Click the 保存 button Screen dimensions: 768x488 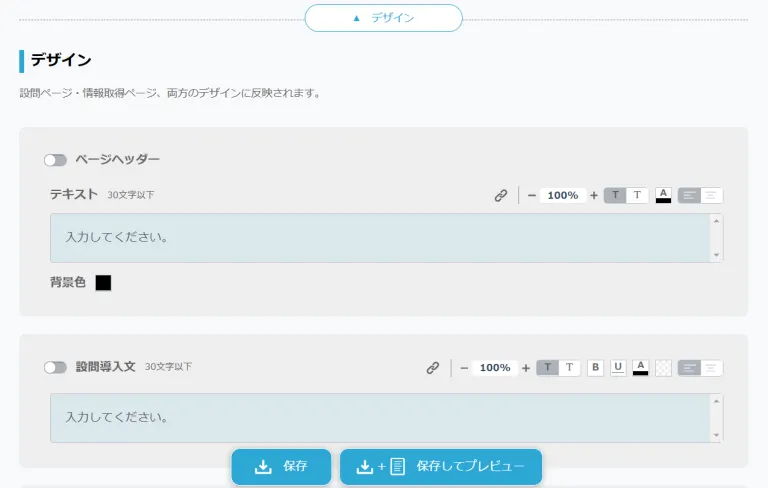click(281, 466)
